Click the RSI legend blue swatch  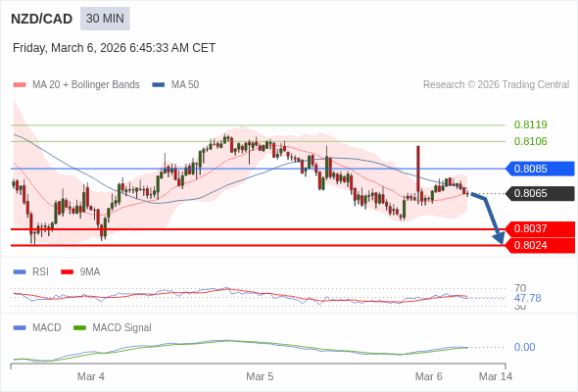(20, 272)
